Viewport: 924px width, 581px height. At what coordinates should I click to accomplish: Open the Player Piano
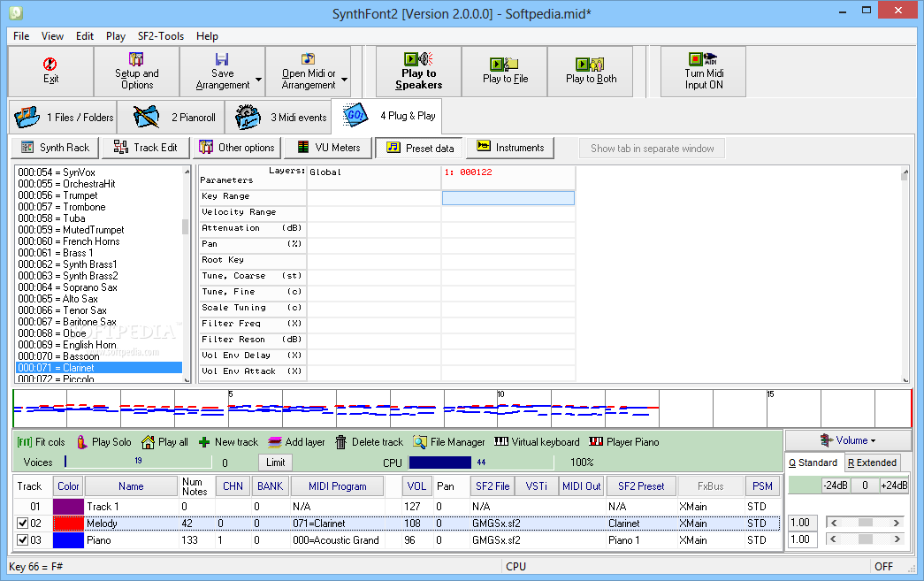tap(624, 442)
